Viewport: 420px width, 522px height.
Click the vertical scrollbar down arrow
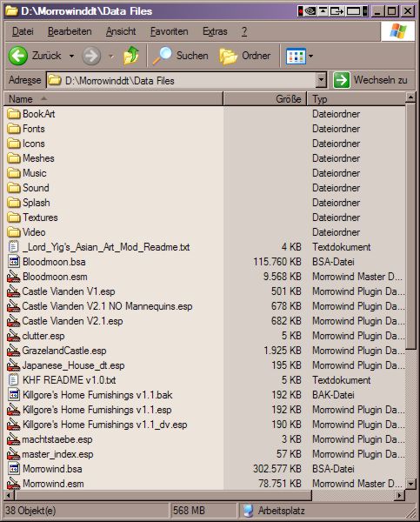(410, 484)
